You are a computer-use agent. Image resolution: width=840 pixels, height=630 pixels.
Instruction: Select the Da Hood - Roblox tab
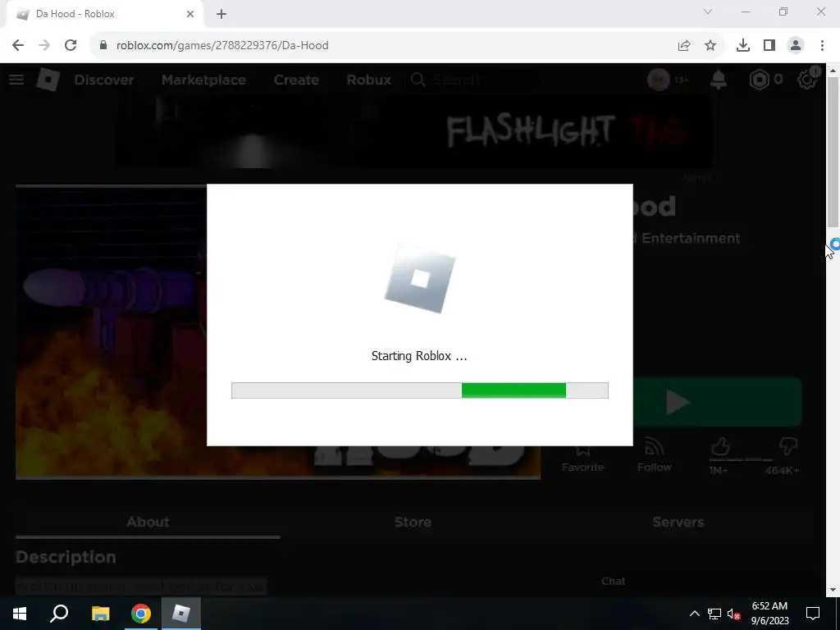(x=105, y=14)
